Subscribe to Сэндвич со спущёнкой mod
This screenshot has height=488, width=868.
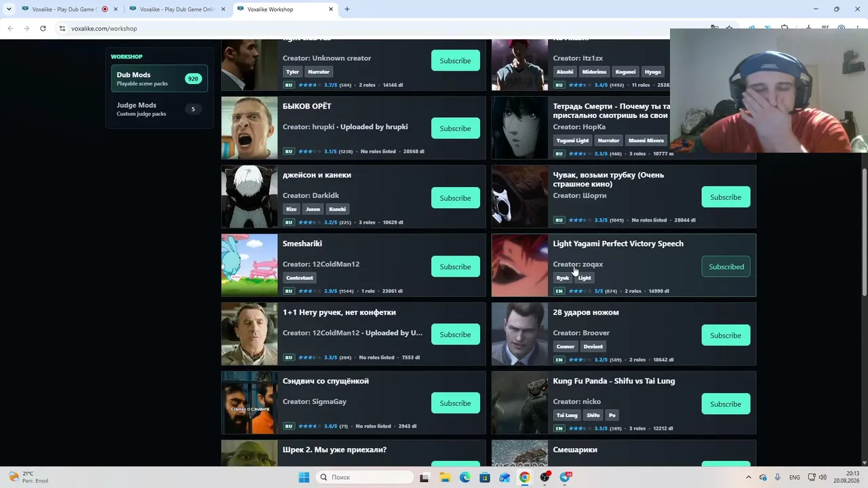click(x=455, y=403)
